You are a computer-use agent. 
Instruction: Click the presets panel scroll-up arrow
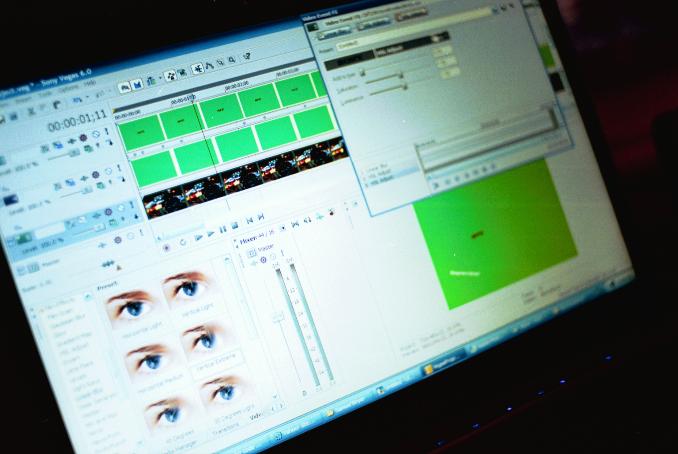227,259
